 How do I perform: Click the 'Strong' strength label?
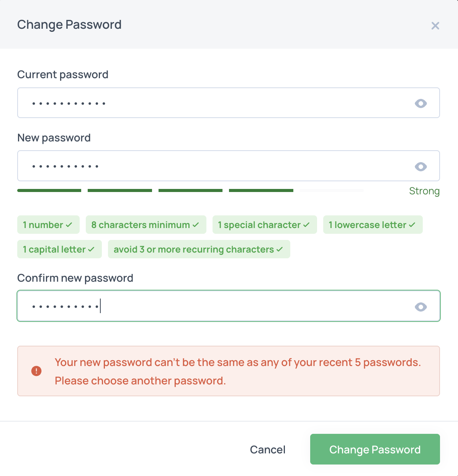click(x=424, y=191)
